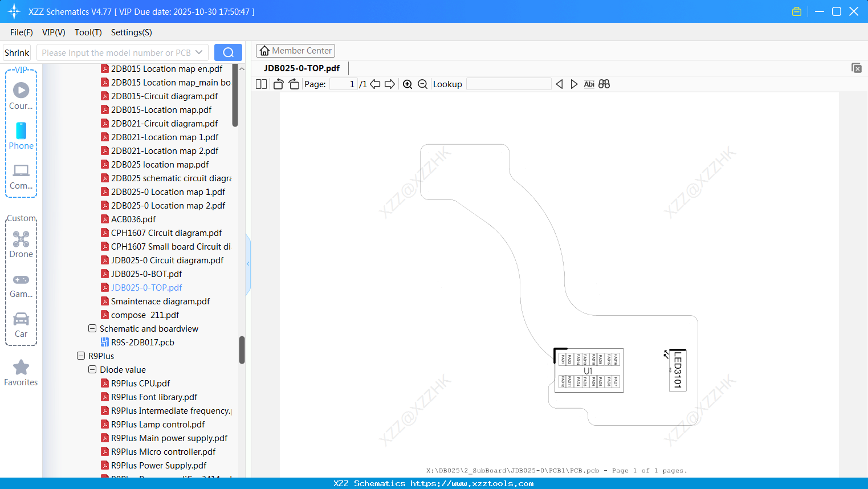This screenshot has width=868, height=489.
Task: Open the Settings(S) menu
Action: coord(132,32)
